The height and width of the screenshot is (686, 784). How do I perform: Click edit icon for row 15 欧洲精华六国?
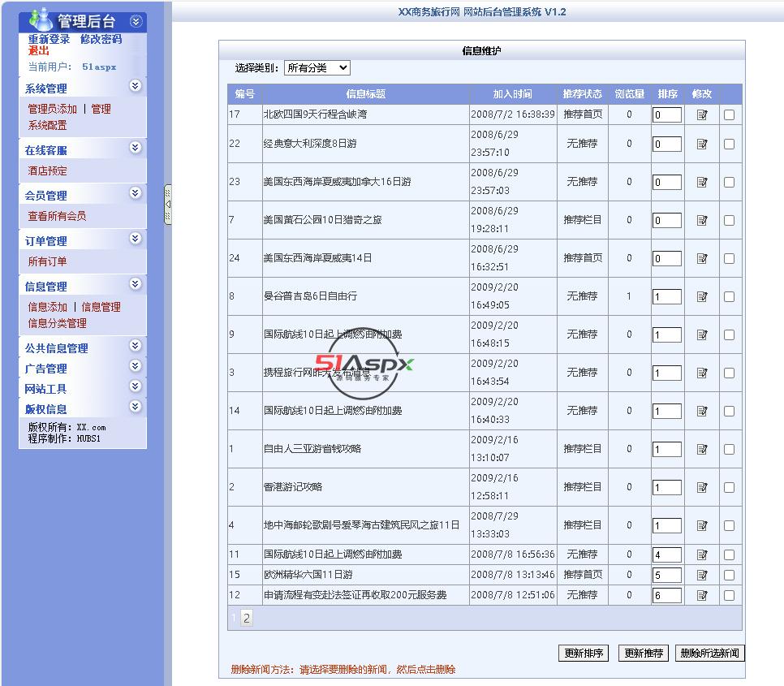pos(702,575)
